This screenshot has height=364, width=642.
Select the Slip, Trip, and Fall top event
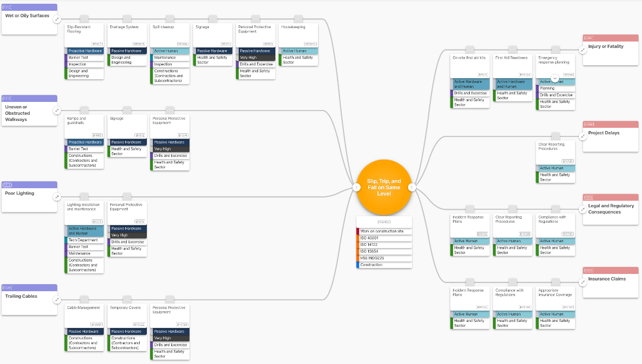tap(384, 187)
